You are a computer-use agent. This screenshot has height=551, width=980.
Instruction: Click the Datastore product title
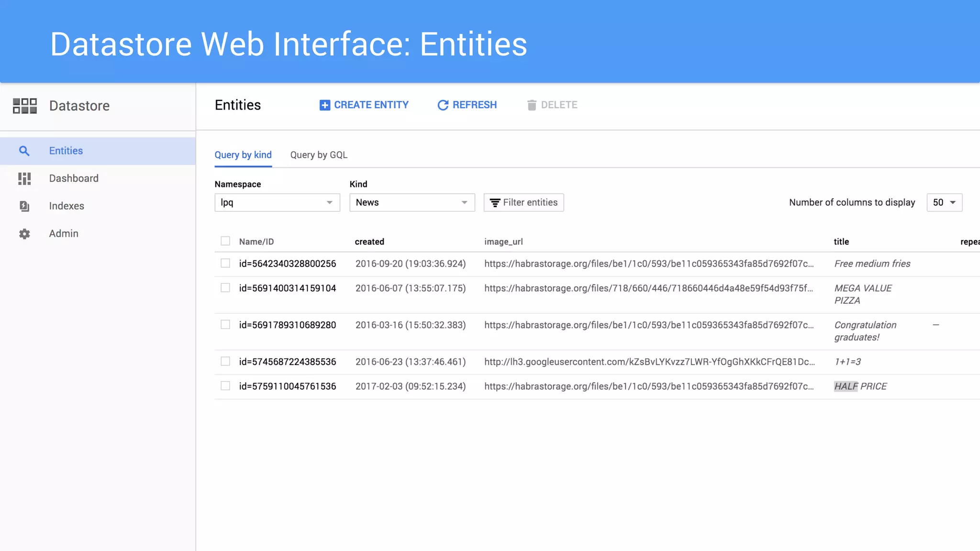point(79,106)
